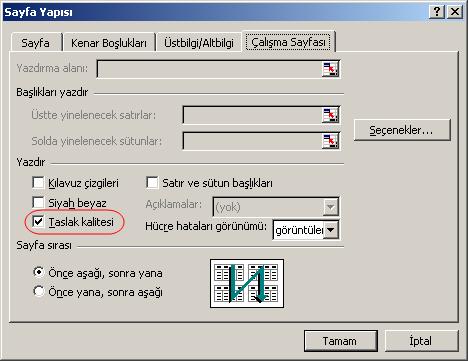The width and height of the screenshot is (468, 361).
Task: Select Önce aşağı, sonra yana radio
Action: (39, 272)
